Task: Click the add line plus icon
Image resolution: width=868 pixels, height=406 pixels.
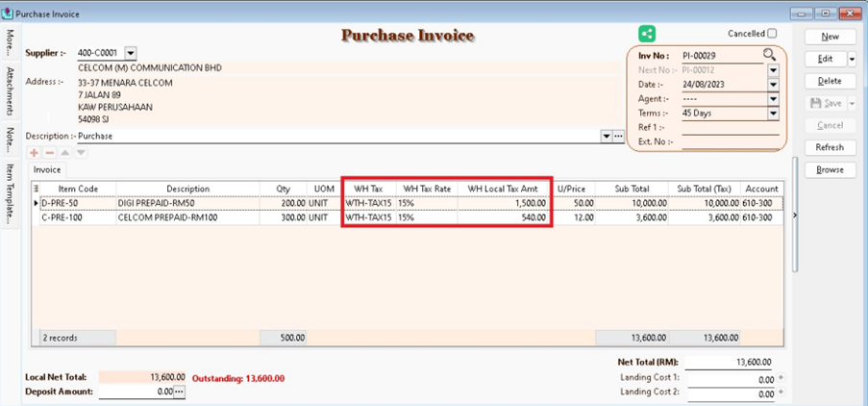Action: pyautogui.click(x=36, y=152)
